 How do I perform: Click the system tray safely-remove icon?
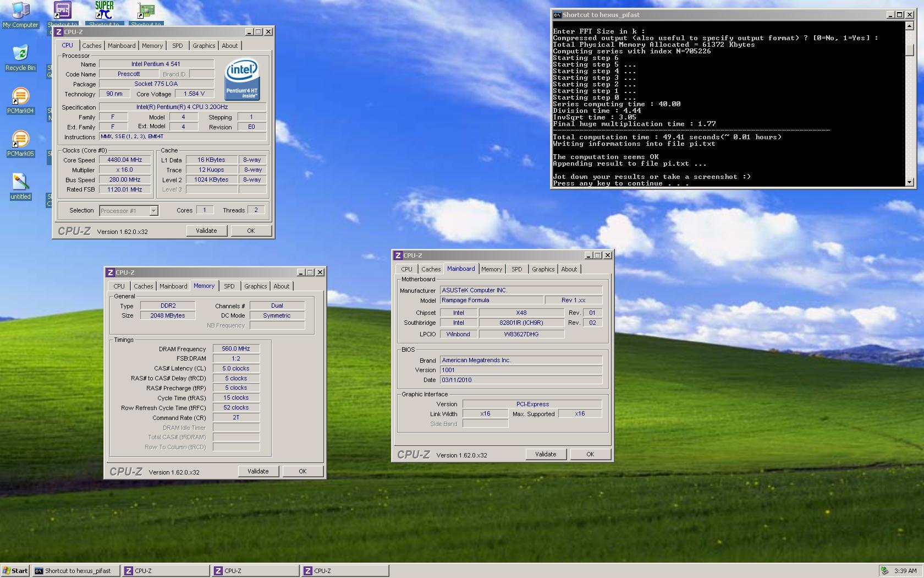coord(884,571)
